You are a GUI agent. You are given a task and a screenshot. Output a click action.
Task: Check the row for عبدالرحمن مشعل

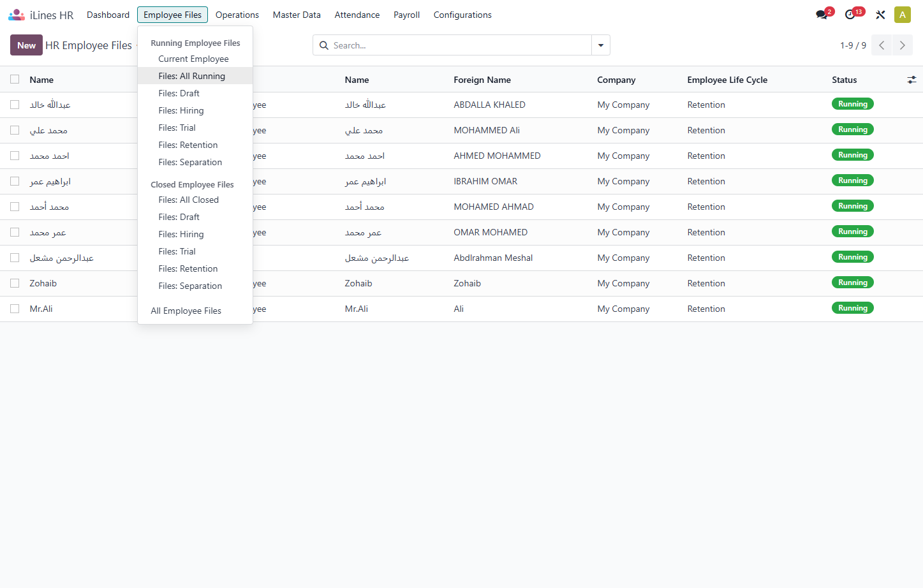(x=15, y=258)
